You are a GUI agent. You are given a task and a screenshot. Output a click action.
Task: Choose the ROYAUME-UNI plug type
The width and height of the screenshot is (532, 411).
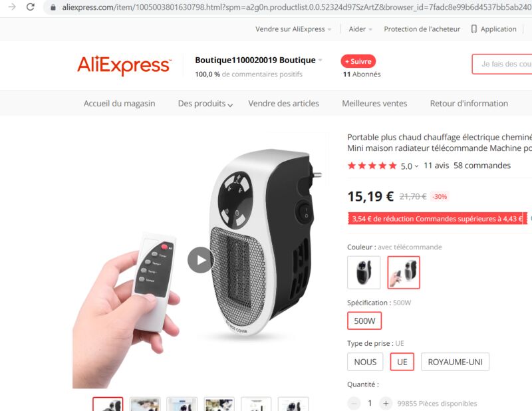[x=455, y=362]
